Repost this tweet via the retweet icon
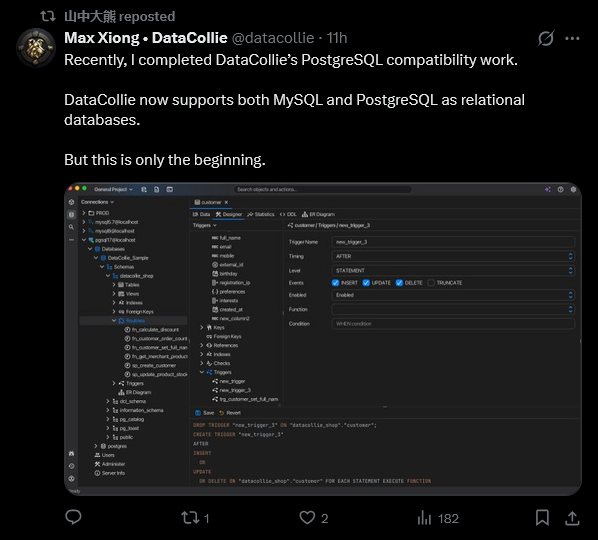The width and height of the screenshot is (598, 540). coord(190,518)
